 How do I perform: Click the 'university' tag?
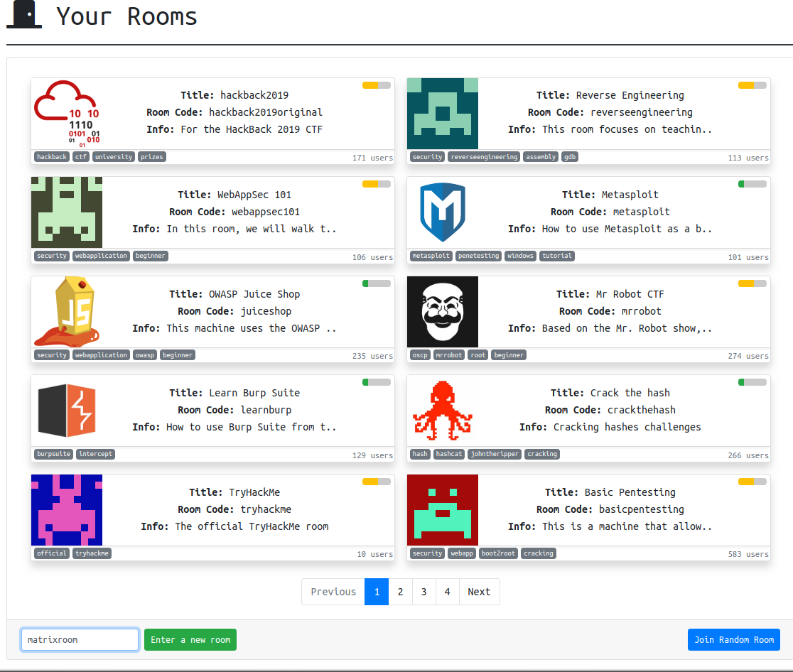click(114, 157)
